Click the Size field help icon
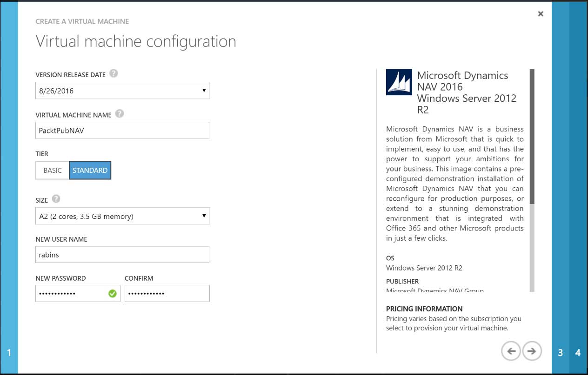 point(56,199)
